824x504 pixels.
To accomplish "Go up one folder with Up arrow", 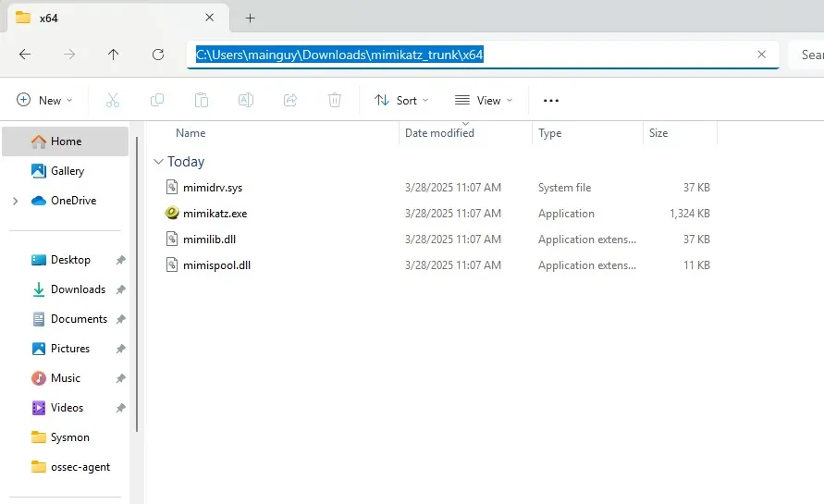I will (114, 55).
